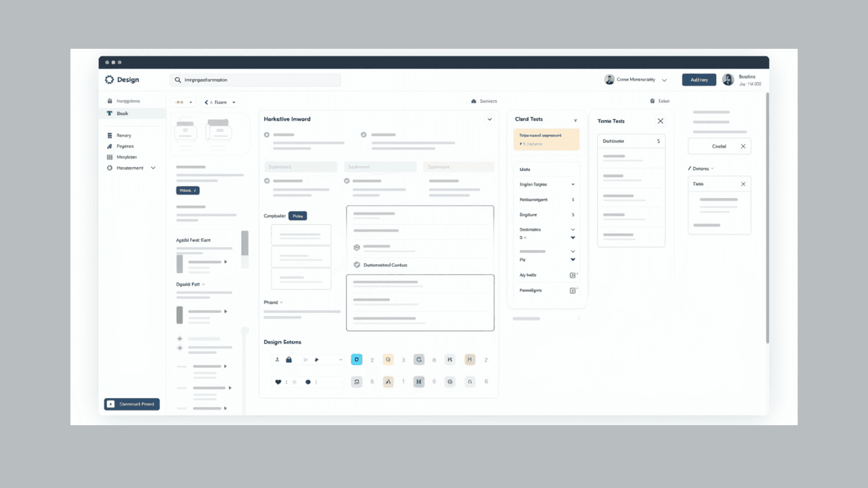This screenshot has height=488, width=868.
Task: Expand the Hasatement sidebar item chevron
Action: 153,168
